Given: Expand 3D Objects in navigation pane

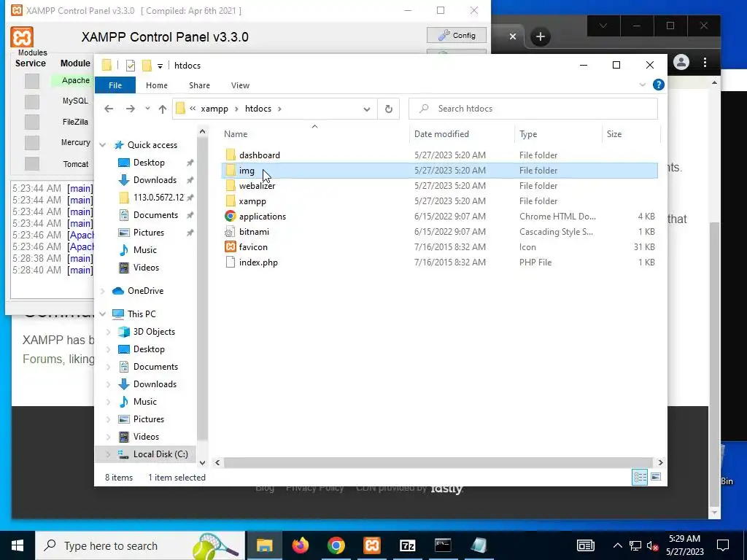Looking at the screenshot, I should point(108,332).
